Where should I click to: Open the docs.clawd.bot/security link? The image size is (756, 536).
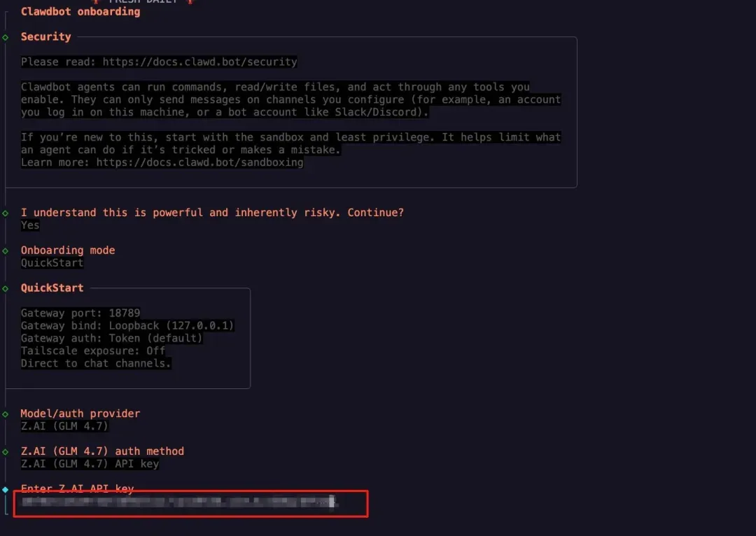coord(199,62)
